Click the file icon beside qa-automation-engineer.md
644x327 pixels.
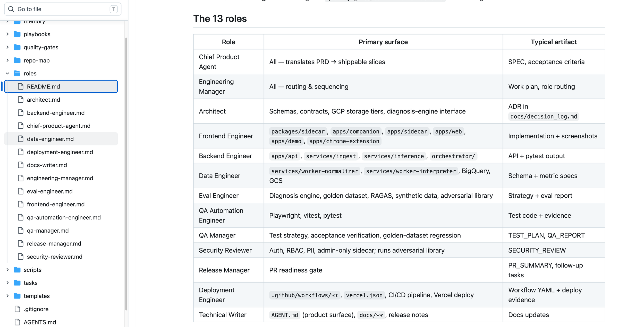pos(21,217)
